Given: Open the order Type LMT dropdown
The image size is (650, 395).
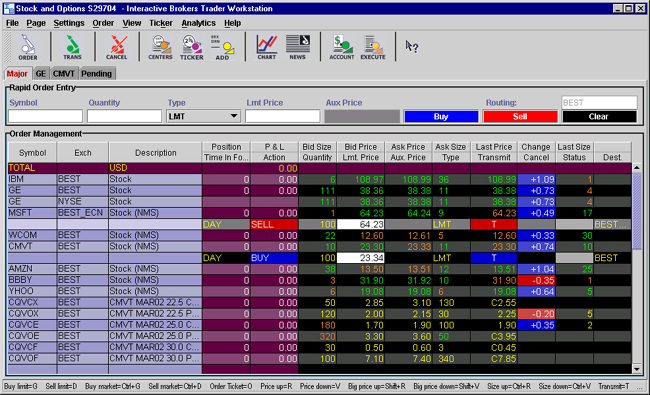Looking at the screenshot, I should (203, 116).
